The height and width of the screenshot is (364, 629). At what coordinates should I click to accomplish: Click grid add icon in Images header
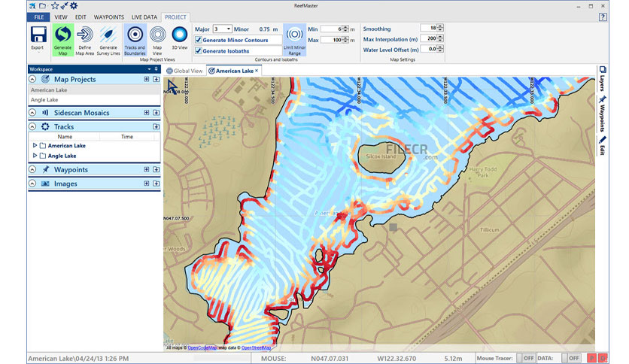click(x=147, y=184)
